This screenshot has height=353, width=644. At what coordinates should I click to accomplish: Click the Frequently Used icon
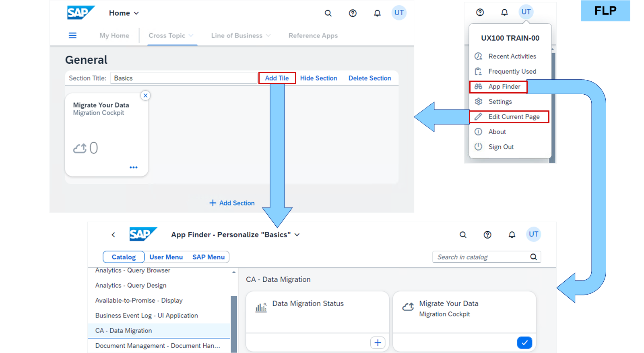[478, 71]
